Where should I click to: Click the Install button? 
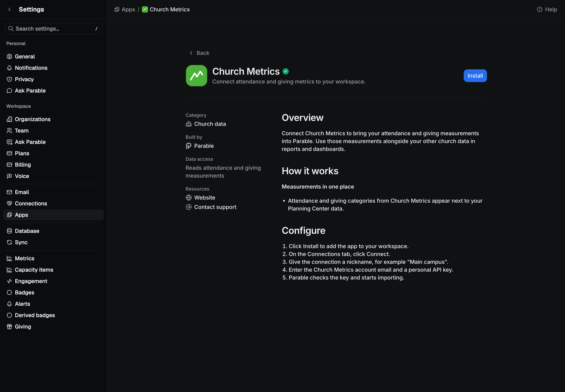click(475, 76)
